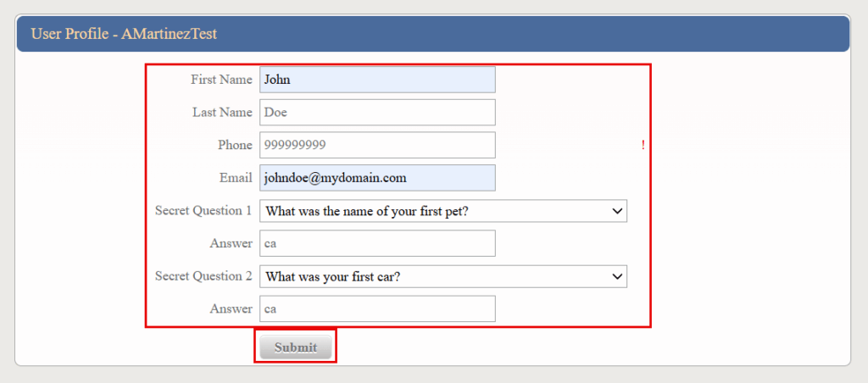Screen dimensions: 868x383
Task: Click the Answer label under Secret Question 2
Action: click(x=231, y=309)
